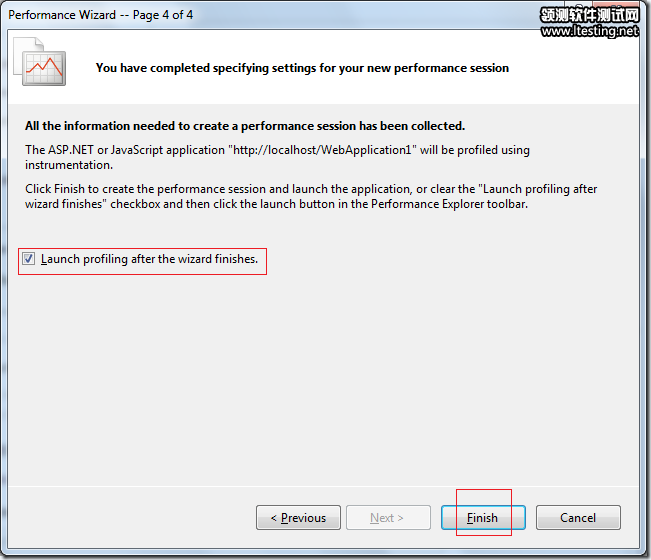Viewport: 651px width, 560px height.
Task: Click the 'Click Finish to create' instruction sentence
Action: 311,196
